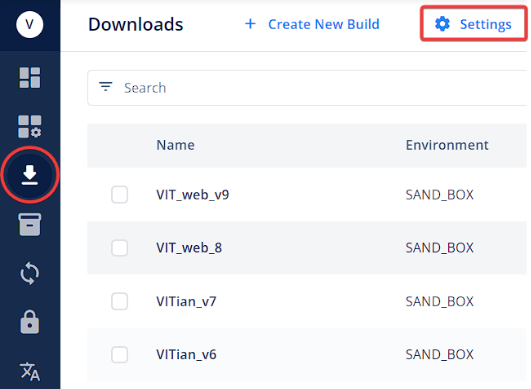Open the dashboard grid icon in sidebar
The width and height of the screenshot is (531, 389).
coord(30,78)
